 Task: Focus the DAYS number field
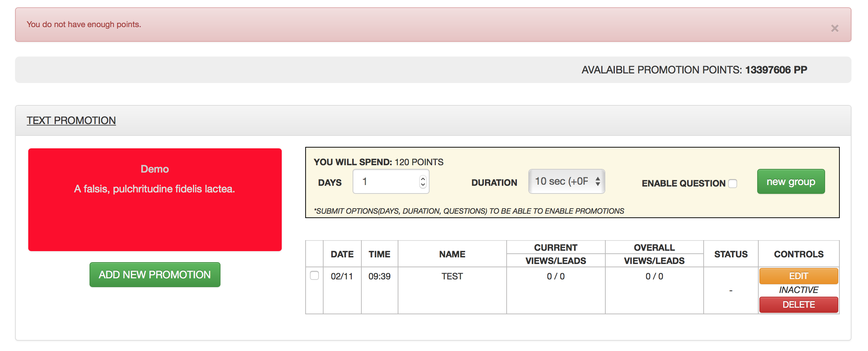click(391, 181)
